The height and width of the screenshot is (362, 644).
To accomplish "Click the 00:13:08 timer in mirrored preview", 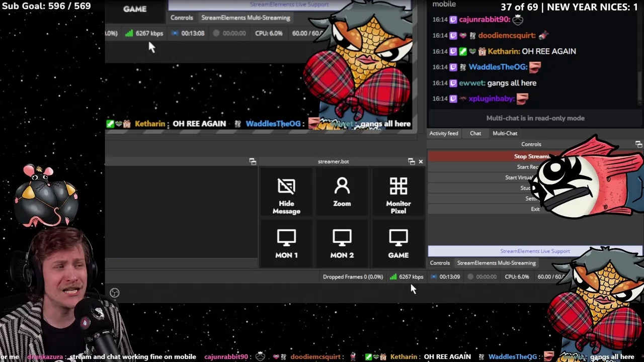I will coord(193,33).
